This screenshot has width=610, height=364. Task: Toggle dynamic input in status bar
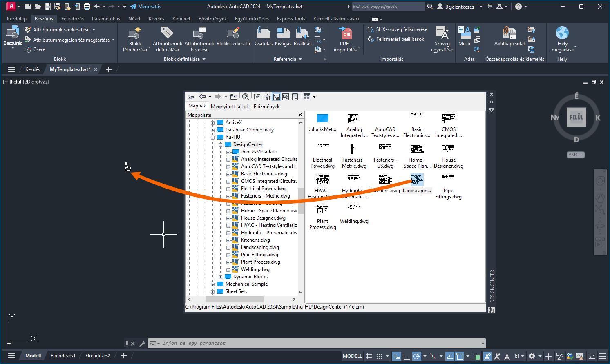[397, 356]
